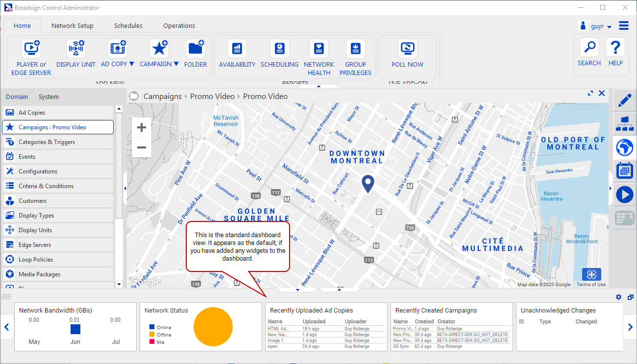Show next dashboard widgets
The image size is (637, 364).
tap(630, 327)
